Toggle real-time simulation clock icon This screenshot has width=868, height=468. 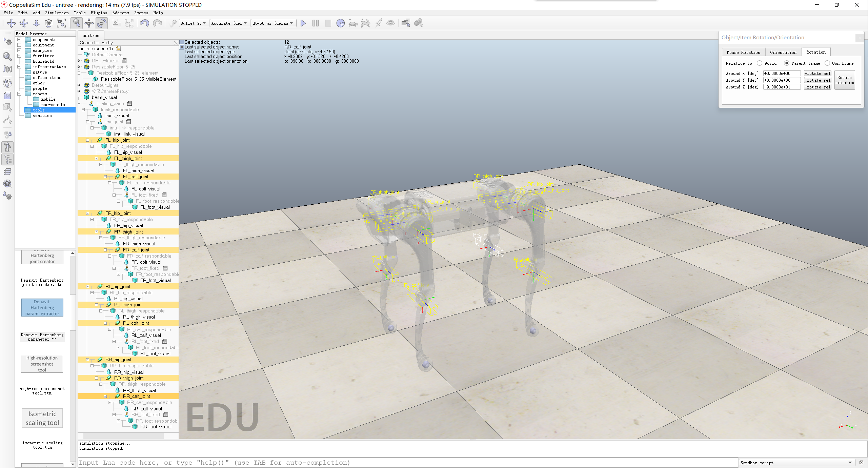[x=340, y=23]
